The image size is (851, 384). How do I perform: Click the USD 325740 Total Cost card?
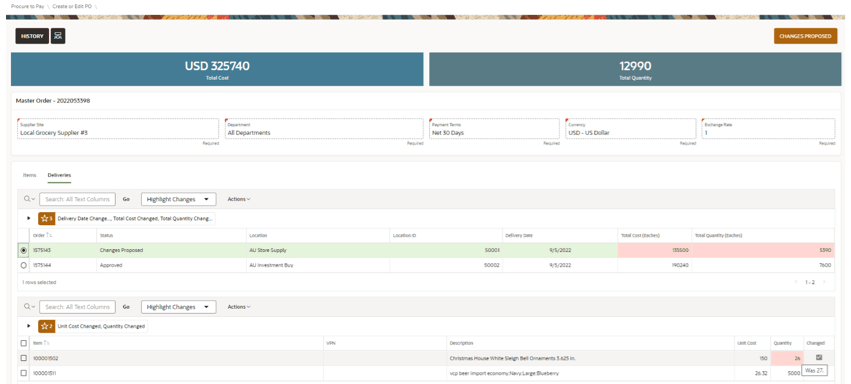217,69
